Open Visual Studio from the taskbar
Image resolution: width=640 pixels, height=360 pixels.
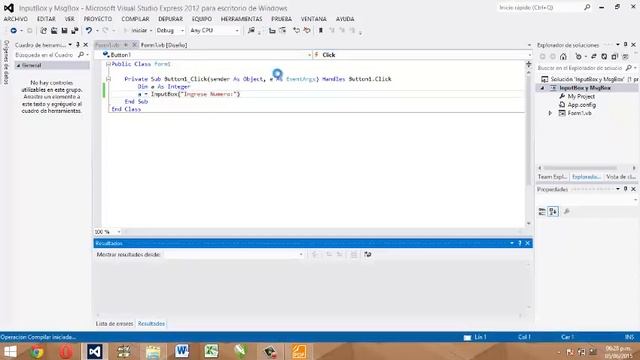pos(95,351)
